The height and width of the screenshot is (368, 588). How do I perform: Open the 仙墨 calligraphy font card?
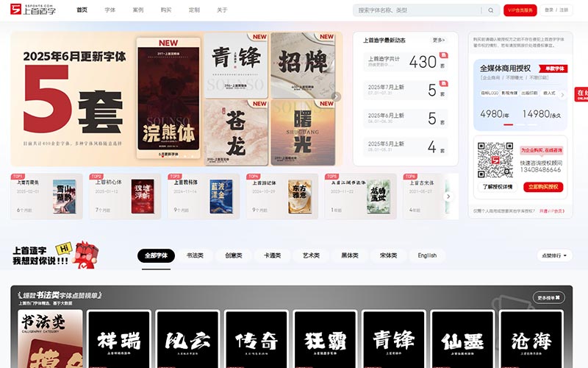pyautogui.click(x=462, y=339)
